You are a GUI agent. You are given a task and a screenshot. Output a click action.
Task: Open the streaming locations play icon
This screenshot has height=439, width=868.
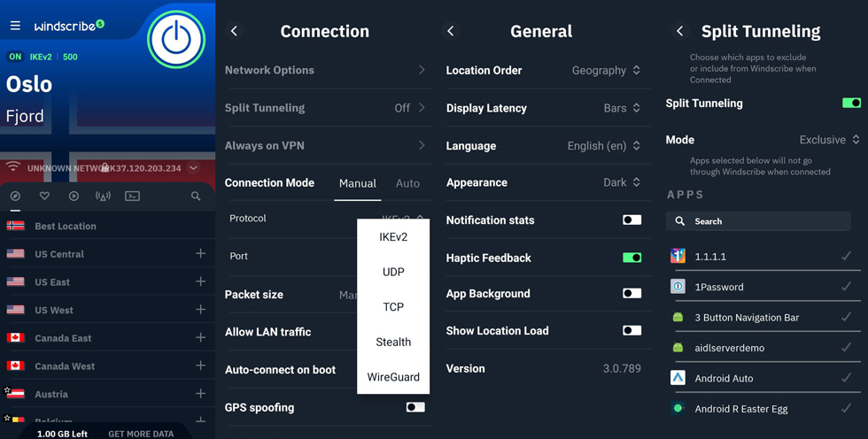(x=74, y=196)
